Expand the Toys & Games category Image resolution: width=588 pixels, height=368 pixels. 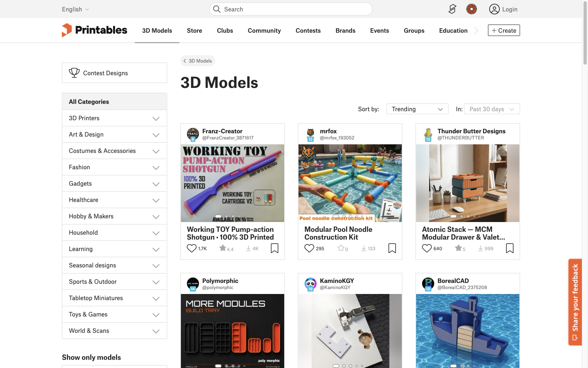156,315
